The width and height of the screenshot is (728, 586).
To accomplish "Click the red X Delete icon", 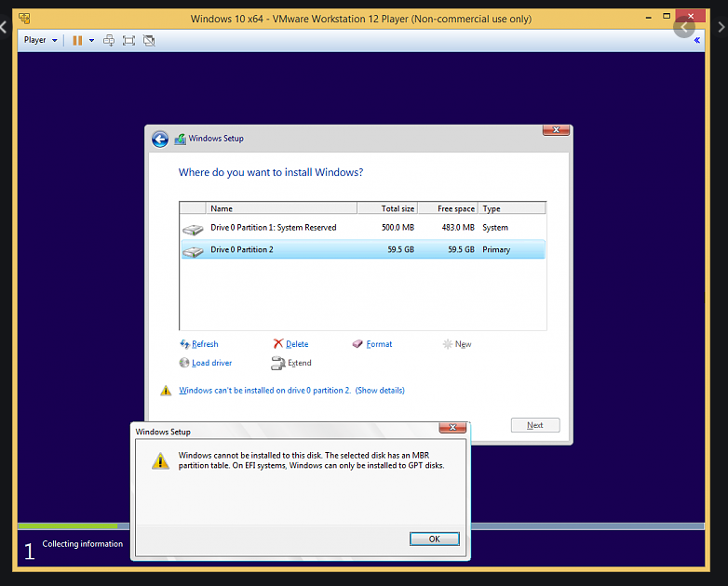I will click(278, 343).
